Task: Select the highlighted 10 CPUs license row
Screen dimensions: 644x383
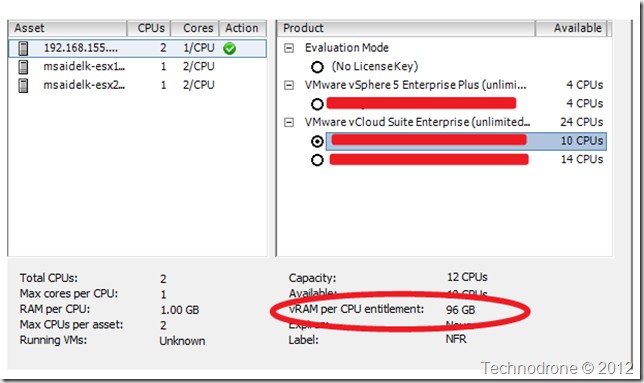Action: click(466, 141)
